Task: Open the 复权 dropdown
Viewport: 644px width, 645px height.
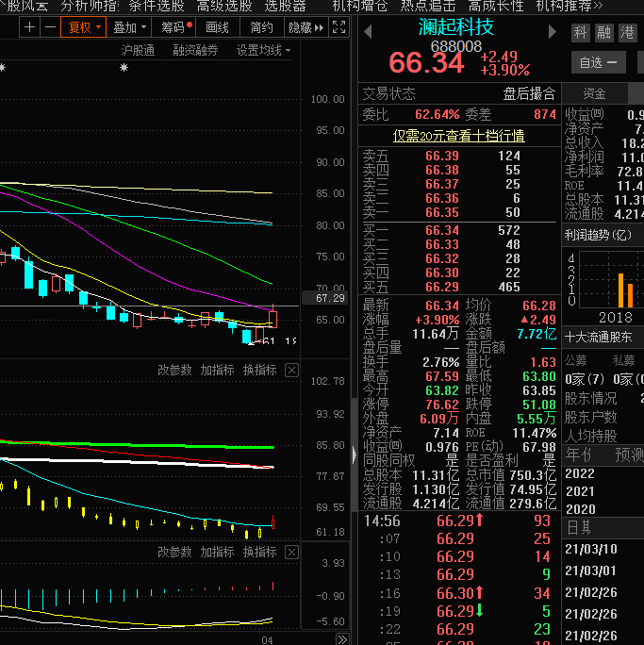Action: coord(84,27)
